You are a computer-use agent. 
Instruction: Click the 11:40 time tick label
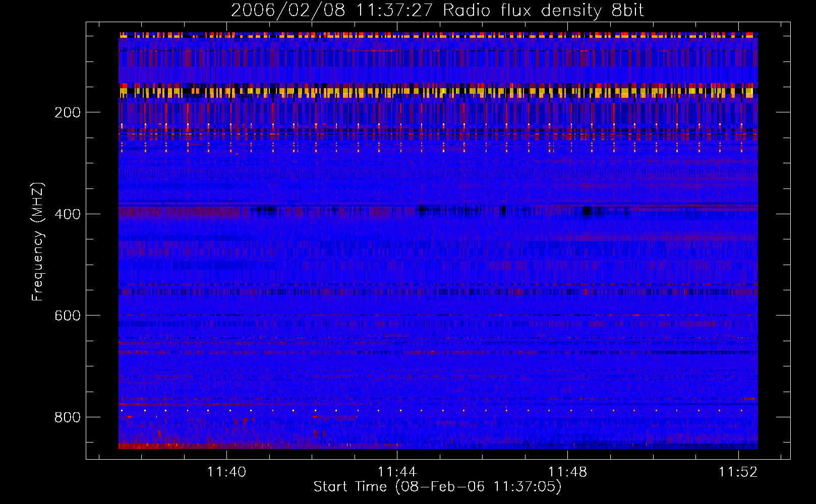(x=226, y=472)
